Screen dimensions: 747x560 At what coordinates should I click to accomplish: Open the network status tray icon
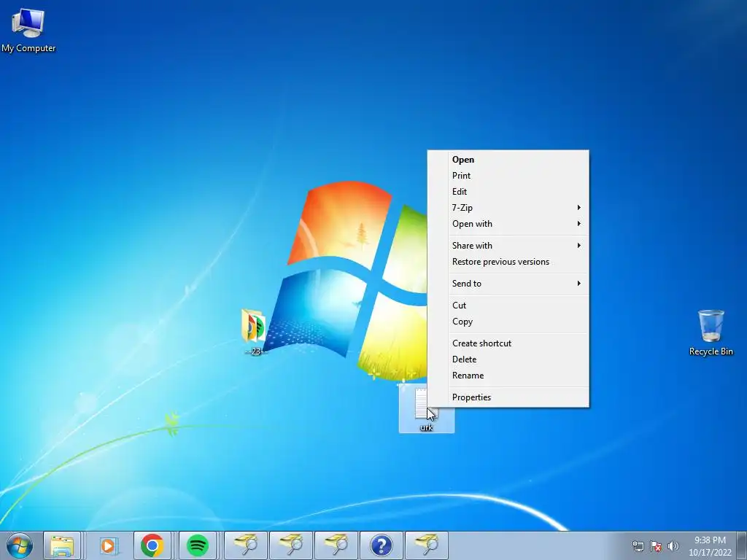pos(638,546)
